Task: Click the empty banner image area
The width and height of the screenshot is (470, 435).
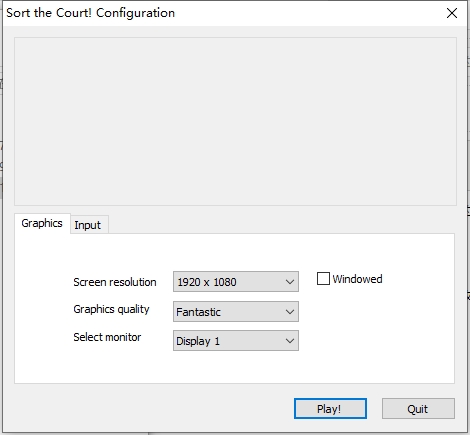Action: tap(235, 121)
